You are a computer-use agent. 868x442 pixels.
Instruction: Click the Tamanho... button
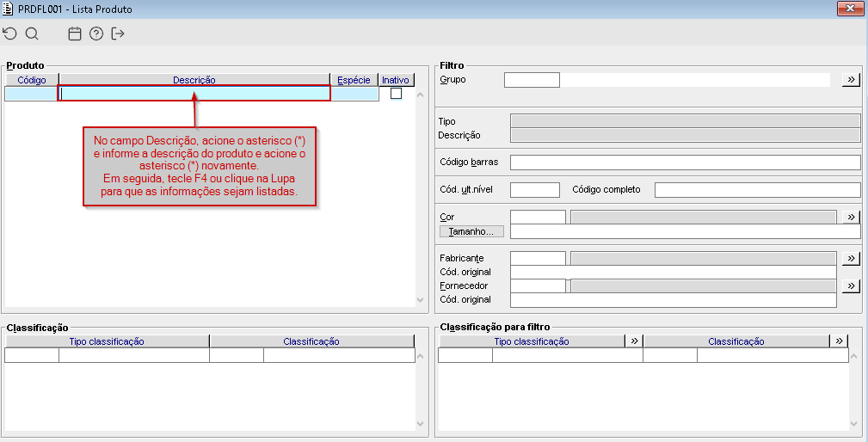tap(471, 231)
